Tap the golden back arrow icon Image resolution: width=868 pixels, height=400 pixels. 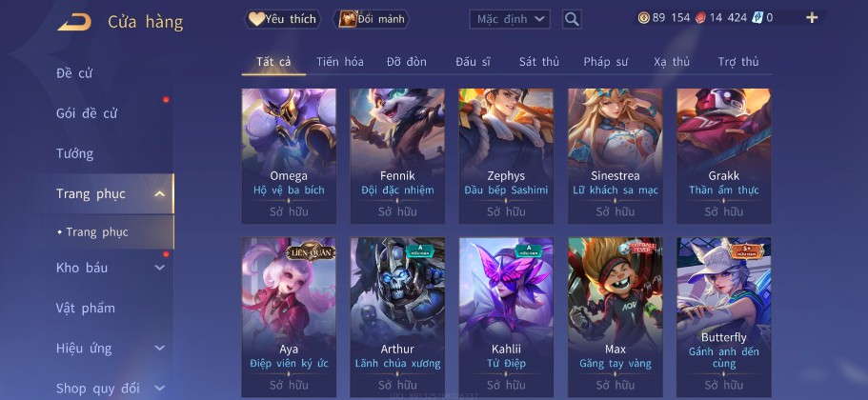point(74,22)
